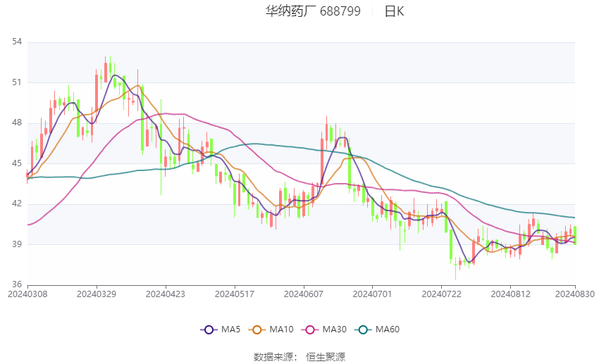The width and height of the screenshot is (599, 364).
Task: Click y-axis value 42
Action: click(17, 203)
